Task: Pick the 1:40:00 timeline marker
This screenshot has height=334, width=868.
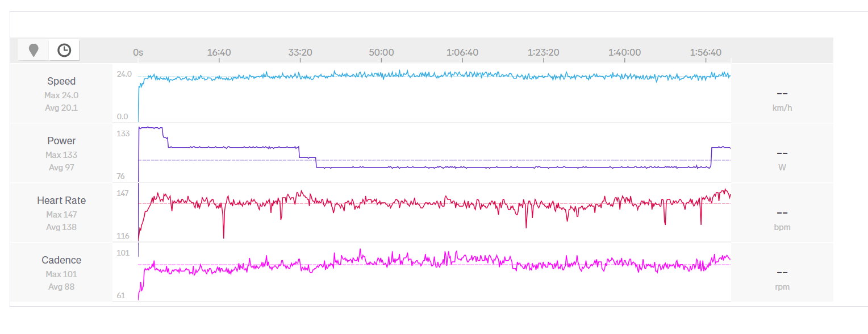Action: click(x=624, y=52)
